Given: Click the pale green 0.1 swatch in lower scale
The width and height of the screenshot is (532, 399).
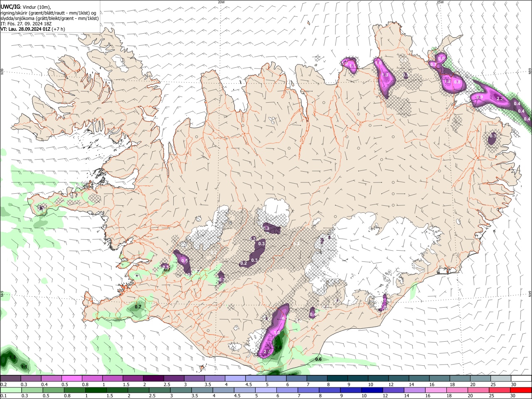Looking at the screenshot, I should [10, 390].
